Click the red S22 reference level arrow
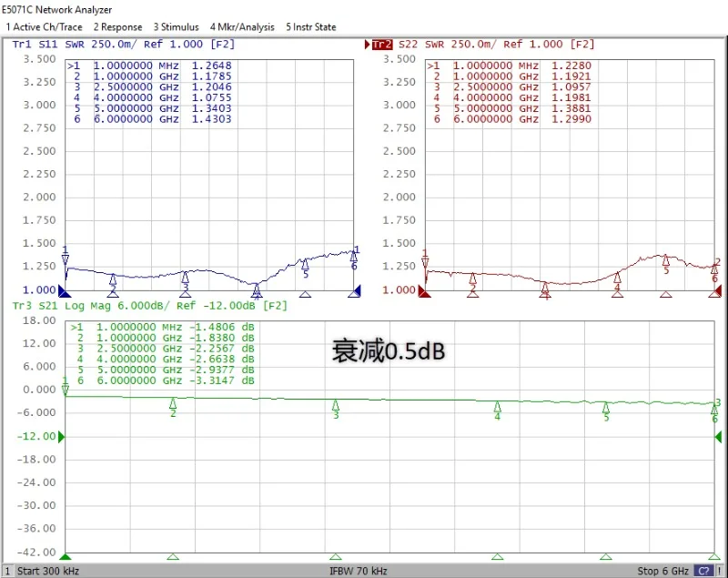This screenshot has width=728, height=578. click(x=422, y=290)
